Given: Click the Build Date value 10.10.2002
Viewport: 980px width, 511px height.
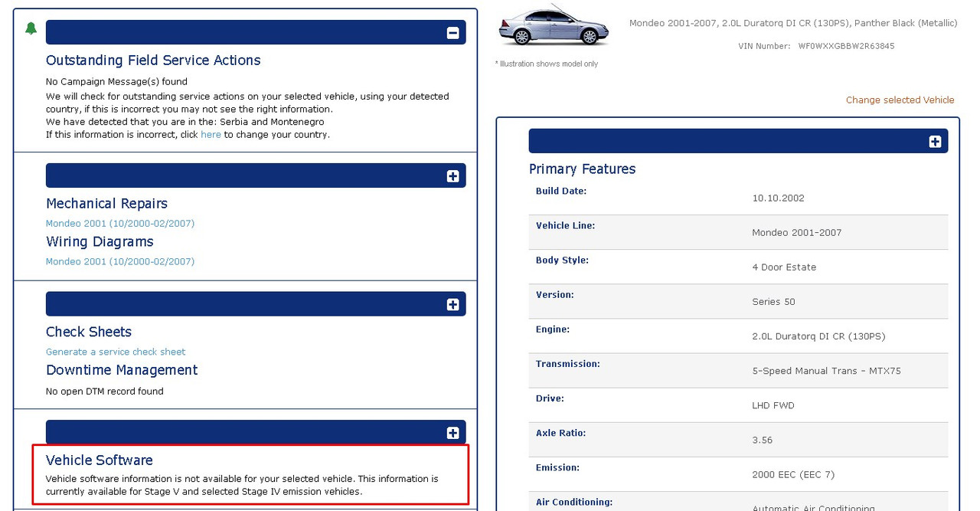Looking at the screenshot, I should pyautogui.click(x=778, y=198).
